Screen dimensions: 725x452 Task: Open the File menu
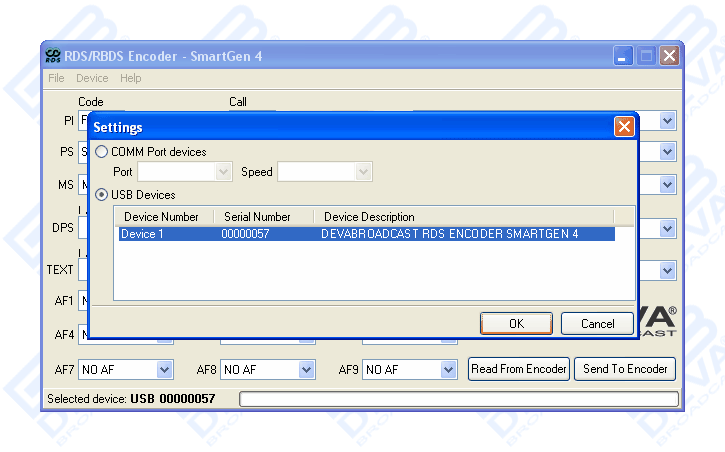56,78
